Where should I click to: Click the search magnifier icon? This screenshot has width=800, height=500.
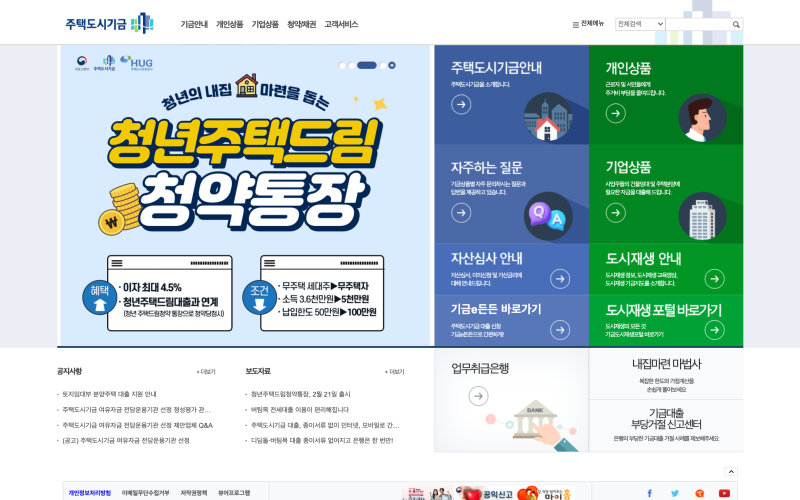(x=736, y=24)
